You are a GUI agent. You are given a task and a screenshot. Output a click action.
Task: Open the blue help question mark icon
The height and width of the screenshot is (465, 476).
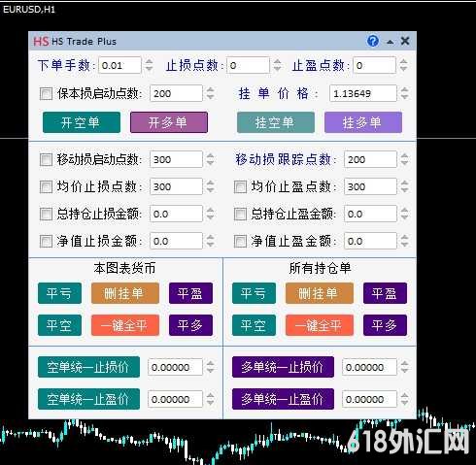click(373, 41)
